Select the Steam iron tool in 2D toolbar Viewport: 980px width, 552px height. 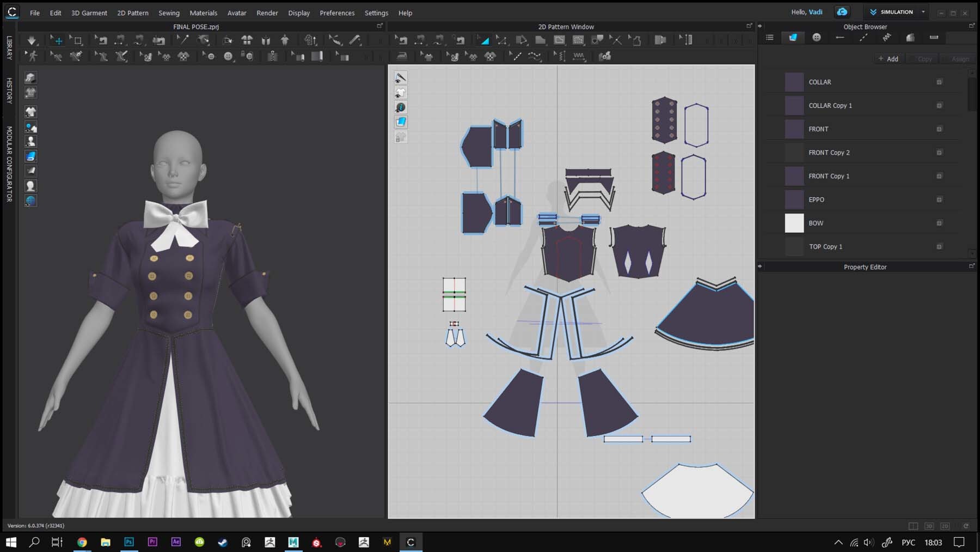pos(402,56)
